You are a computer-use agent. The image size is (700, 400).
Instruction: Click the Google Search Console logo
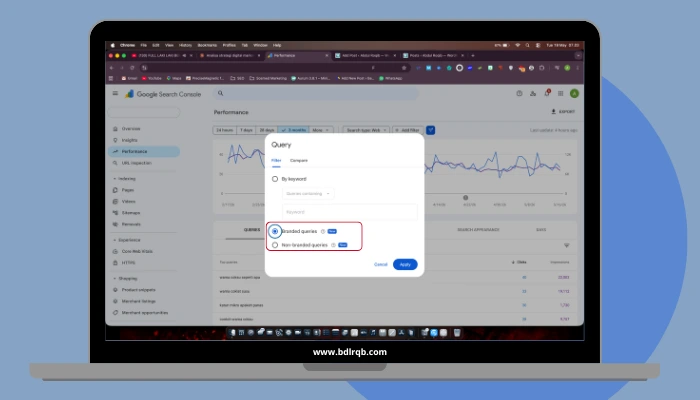(163, 94)
